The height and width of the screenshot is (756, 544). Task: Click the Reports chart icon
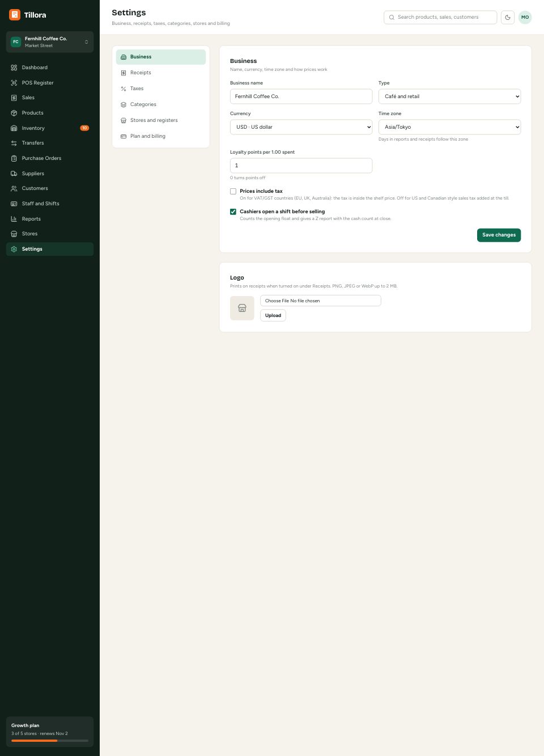[x=14, y=219]
